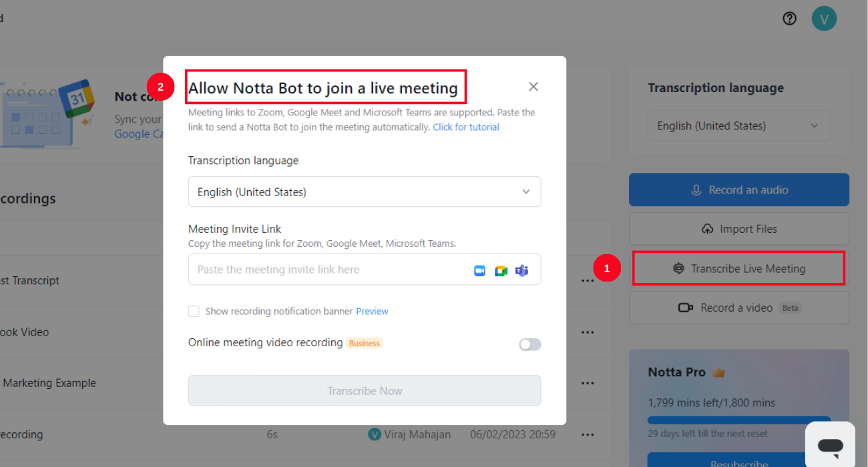Select the Zoom icon in the link field
The width and height of the screenshot is (868, 467).
[479, 270]
